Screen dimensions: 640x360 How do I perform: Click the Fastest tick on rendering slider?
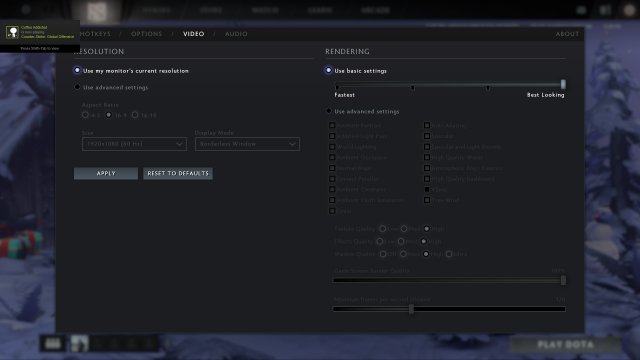click(337, 87)
